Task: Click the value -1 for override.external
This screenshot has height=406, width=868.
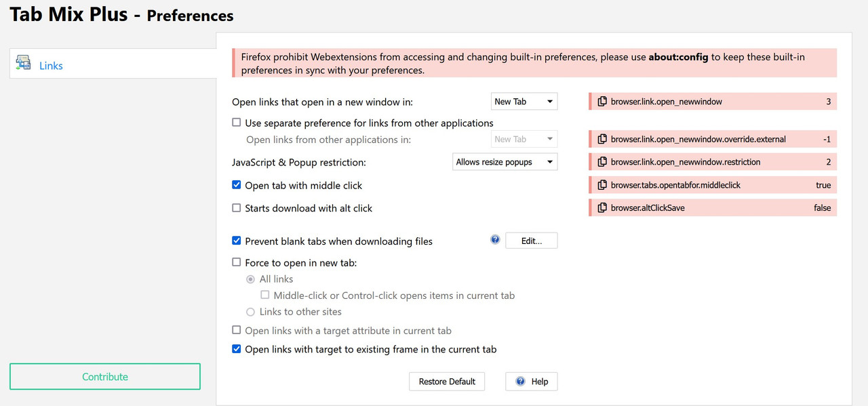Action: [x=827, y=139]
